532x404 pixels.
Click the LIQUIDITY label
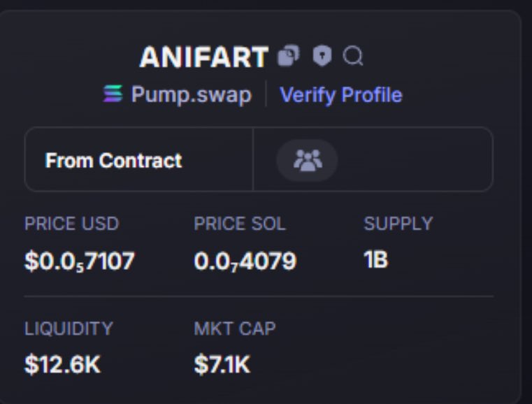click(69, 329)
